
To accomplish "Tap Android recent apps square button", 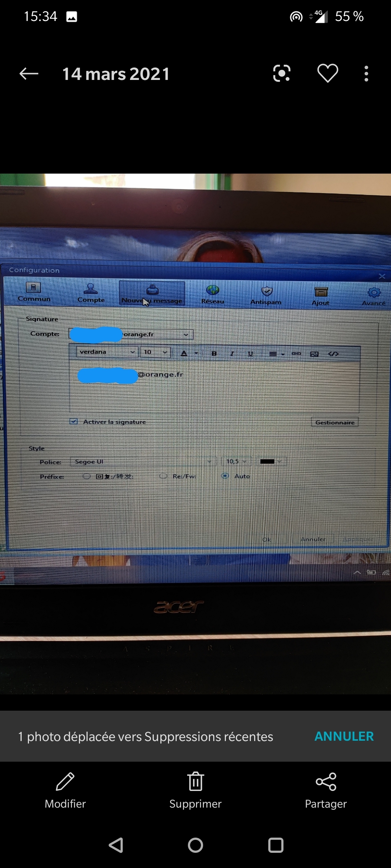I will coord(276,845).
